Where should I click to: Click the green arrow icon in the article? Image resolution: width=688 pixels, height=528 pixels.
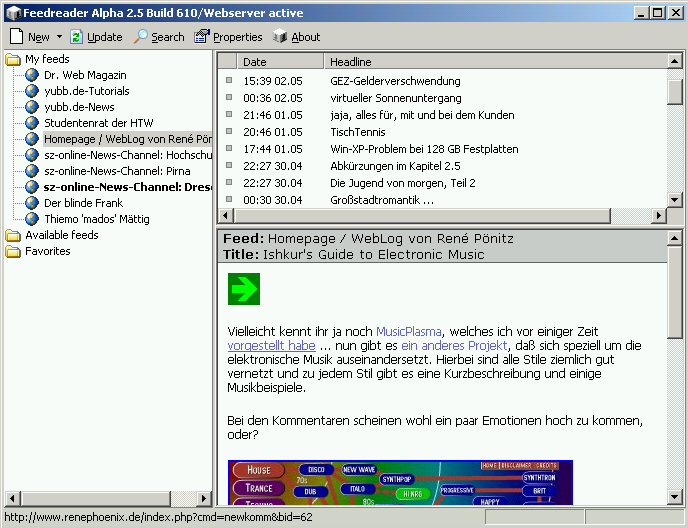click(x=243, y=290)
